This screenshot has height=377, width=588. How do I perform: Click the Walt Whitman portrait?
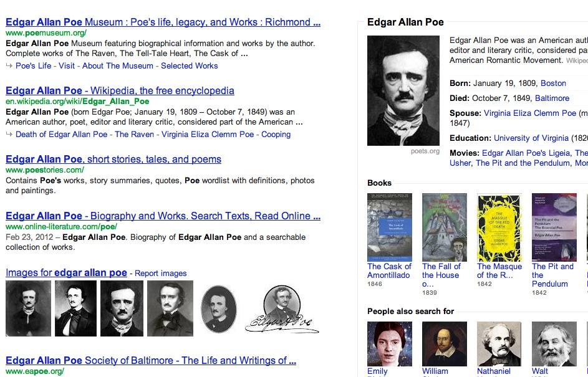pyautogui.click(x=554, y=344)
